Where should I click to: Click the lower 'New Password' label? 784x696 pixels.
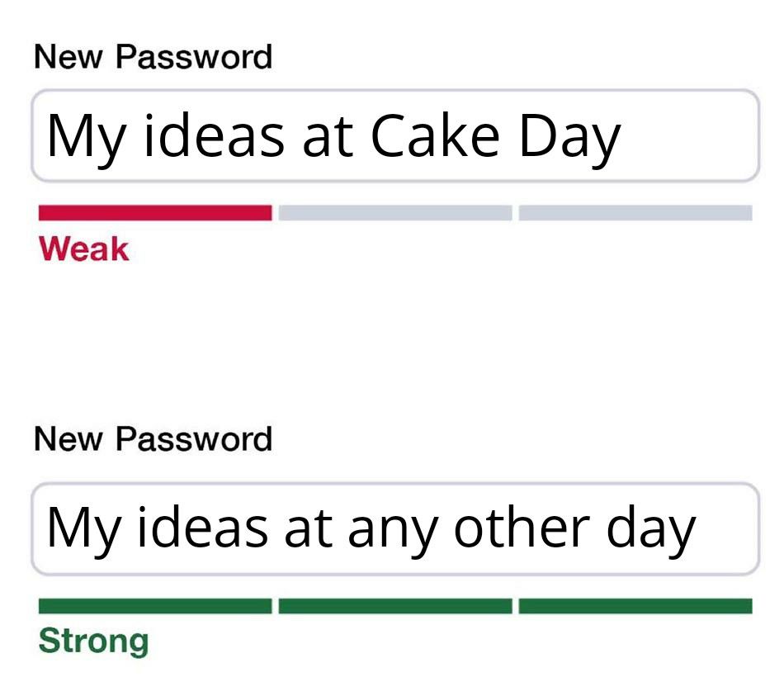153,438
